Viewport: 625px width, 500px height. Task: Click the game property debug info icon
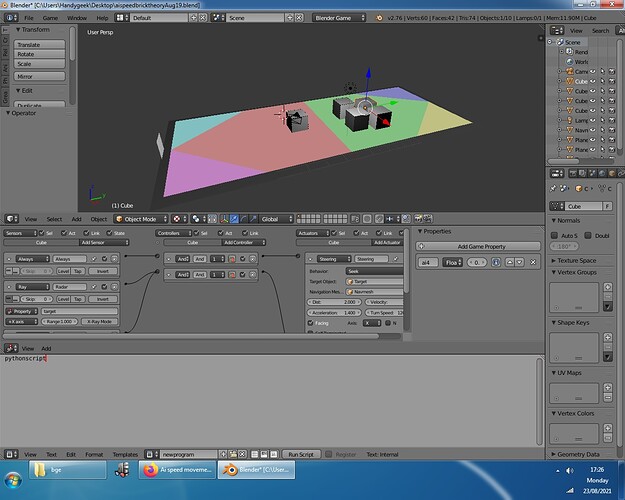tap(496, 262)
